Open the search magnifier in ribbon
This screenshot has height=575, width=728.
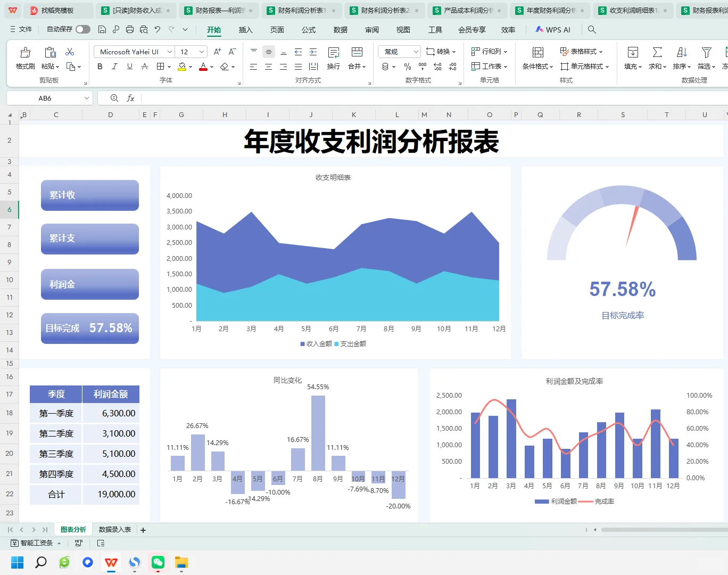(592, 30)
